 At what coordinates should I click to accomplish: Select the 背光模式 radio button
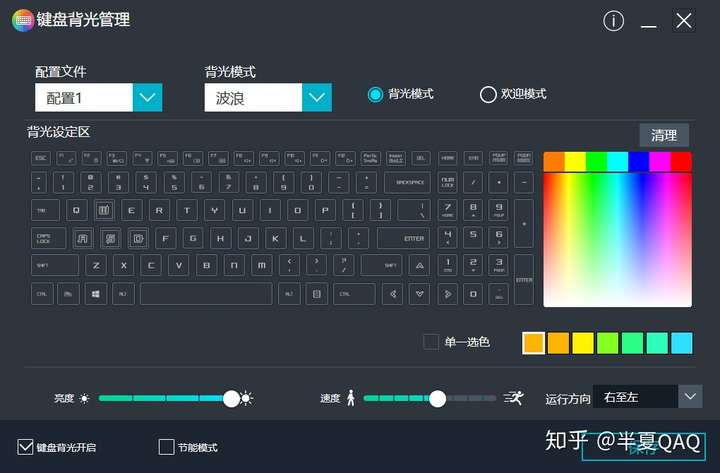[x=375, y=95]
